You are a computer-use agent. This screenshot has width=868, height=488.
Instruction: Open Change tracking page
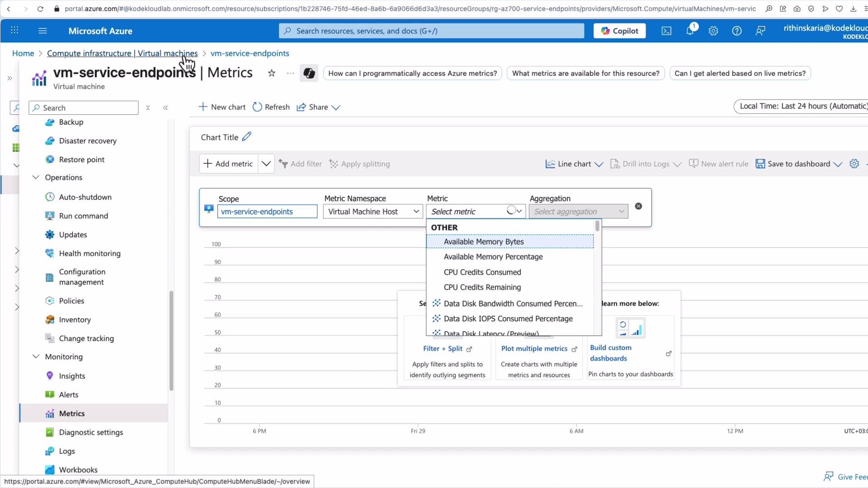pos(86,338)
